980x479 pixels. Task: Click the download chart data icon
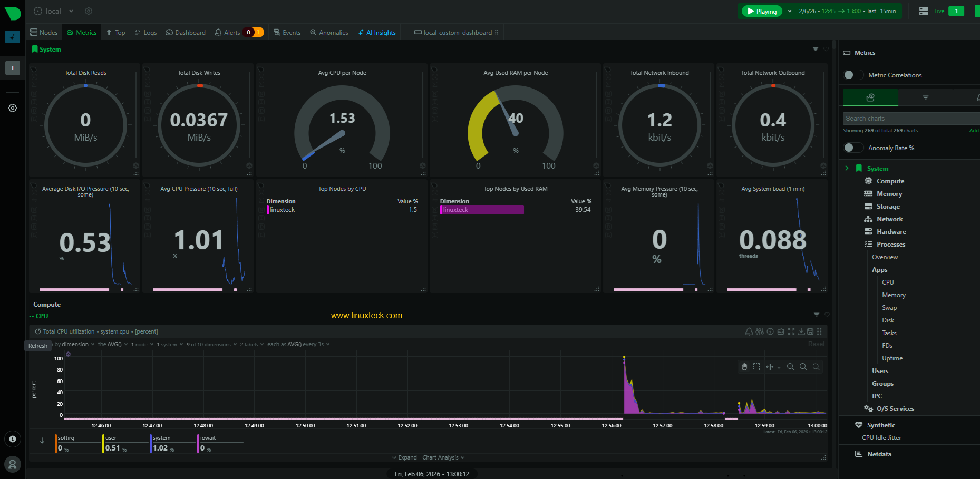[x=801, y=331]
